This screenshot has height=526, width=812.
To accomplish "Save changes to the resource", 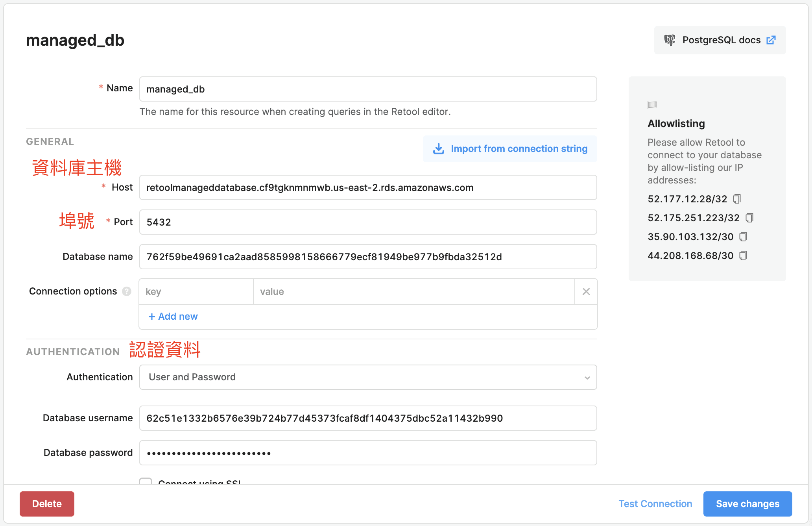I will [x=748, y=504].
